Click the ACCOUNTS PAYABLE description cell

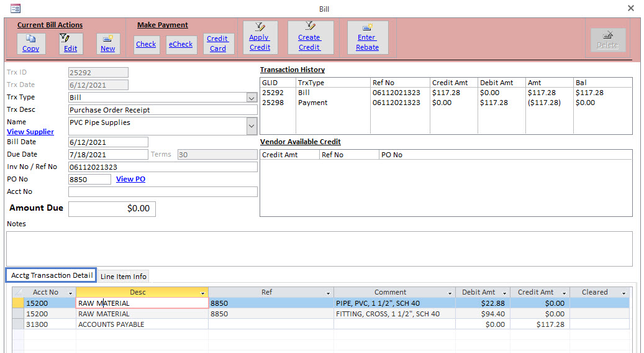(142, 324)
